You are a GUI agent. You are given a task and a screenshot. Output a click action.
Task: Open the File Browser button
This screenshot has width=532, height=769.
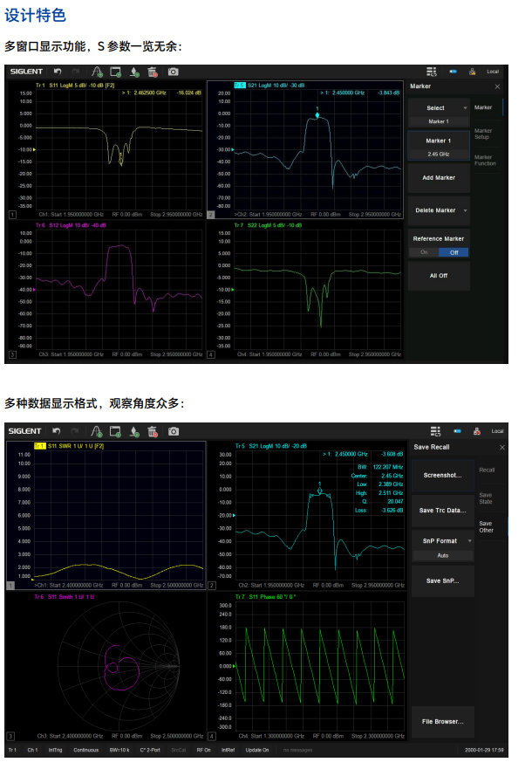point(443,722)
